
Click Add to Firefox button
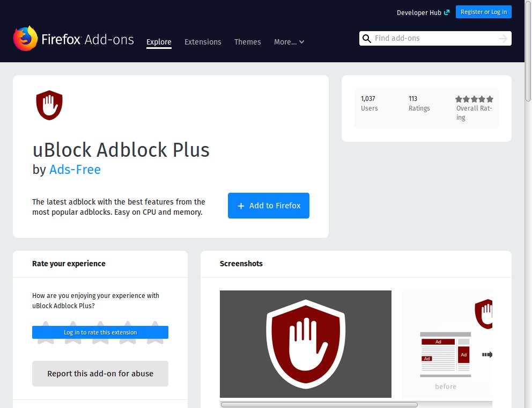pyautogui.click(x=268, y=206)
